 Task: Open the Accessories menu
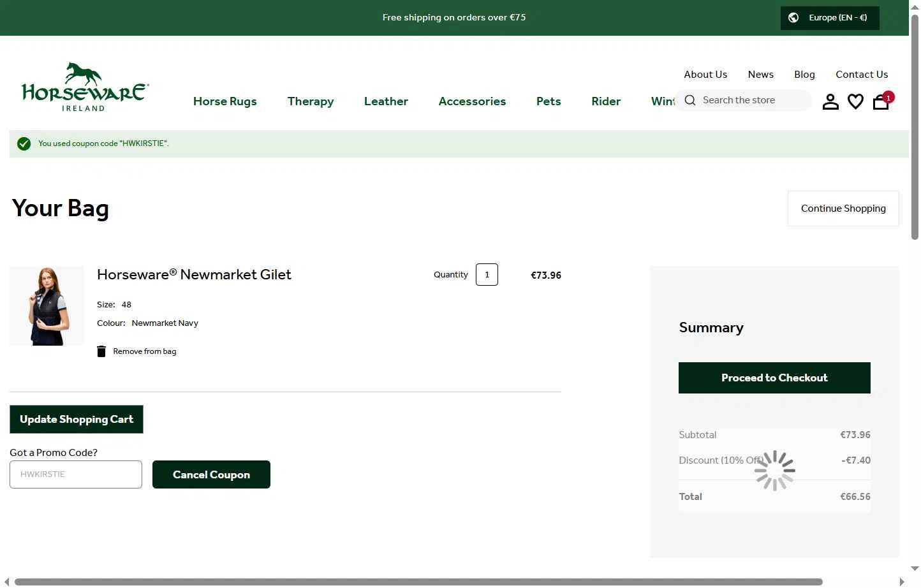pos(472,101)
